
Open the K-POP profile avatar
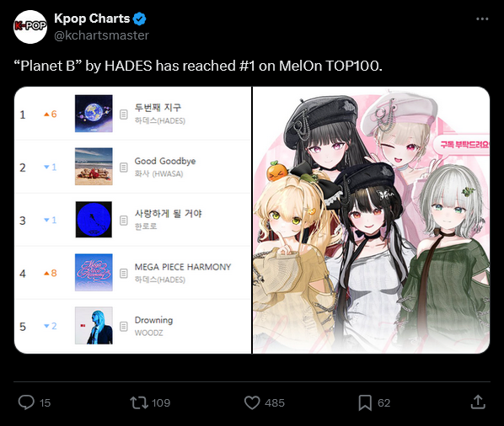30,27
